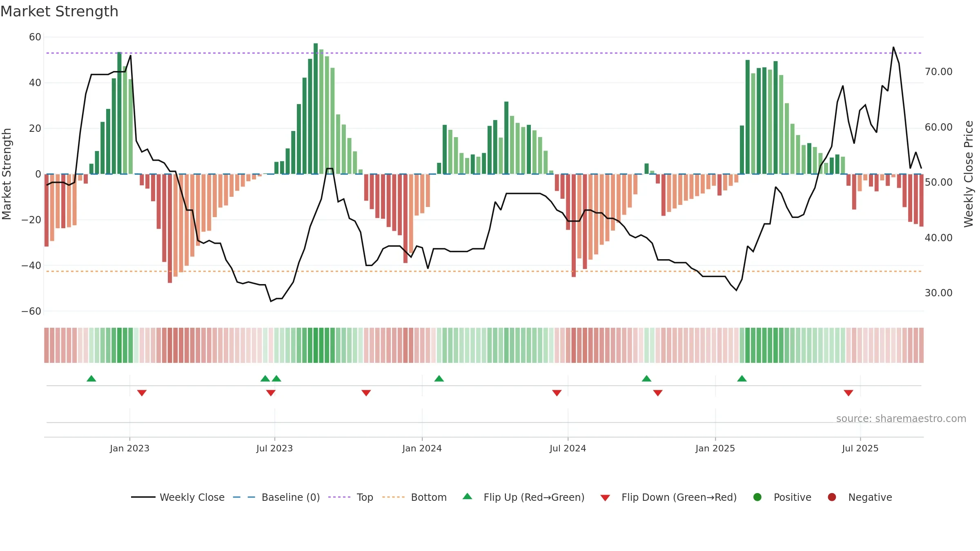Toggle the Weekly Close legend entry
980x551 pixels.
(x=178, y=497)
